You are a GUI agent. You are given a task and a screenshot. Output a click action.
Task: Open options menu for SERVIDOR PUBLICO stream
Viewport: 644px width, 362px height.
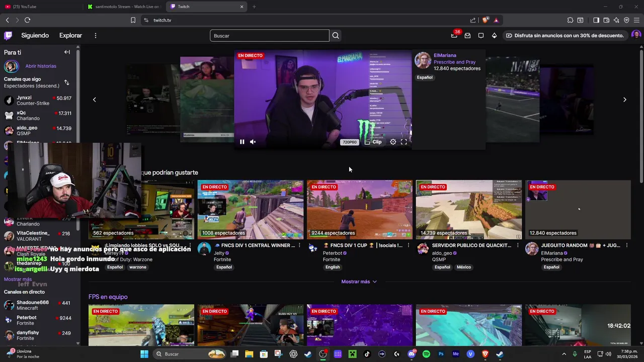[x=517, y=245]
